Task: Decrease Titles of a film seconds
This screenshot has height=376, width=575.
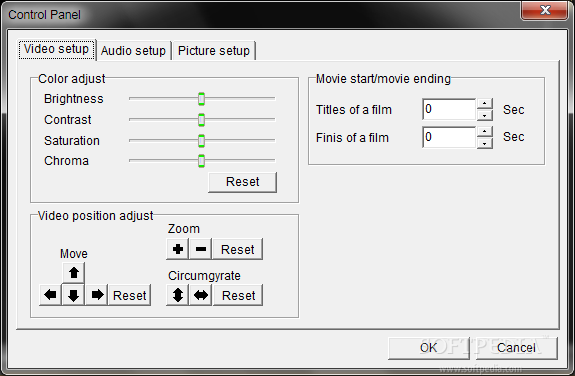Action: tap(485, 115)
